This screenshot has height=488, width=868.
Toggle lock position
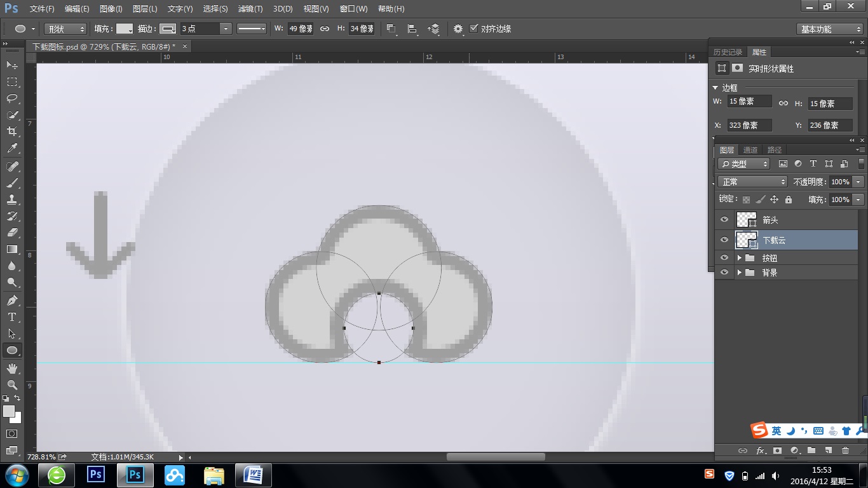pos(774,200)
